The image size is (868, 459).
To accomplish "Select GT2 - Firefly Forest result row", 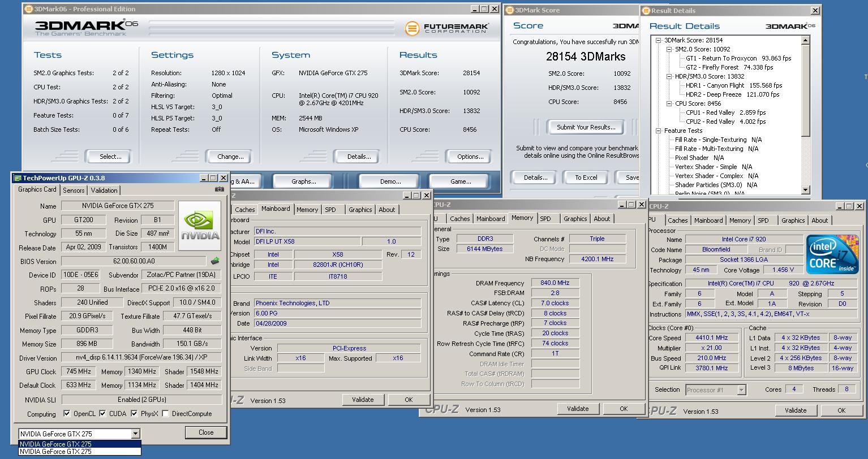I will 729,67.
